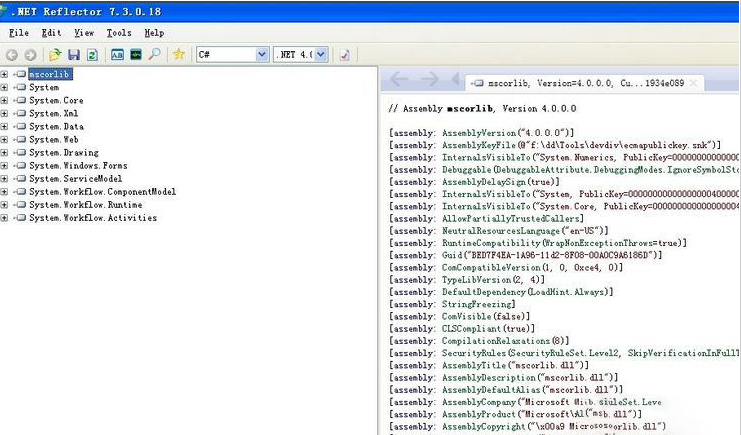This screenshot has height=435, width=741.
Task: Open the Tools menu
Action: [x=118, y=33]
